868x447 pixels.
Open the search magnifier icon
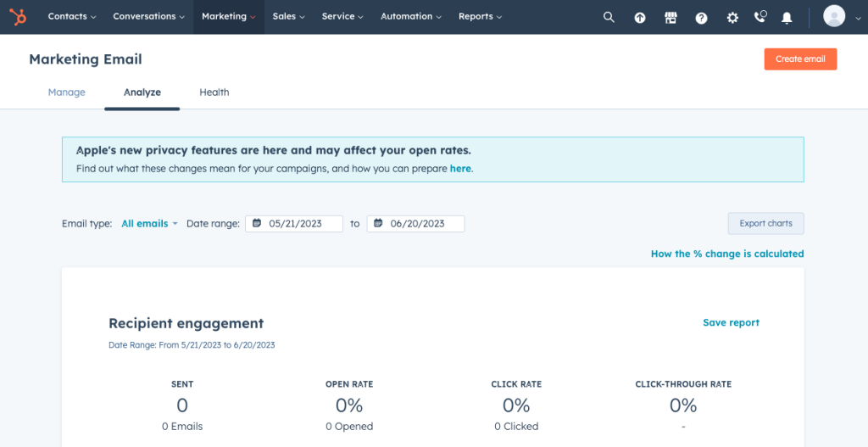click(x=609, y=17)
